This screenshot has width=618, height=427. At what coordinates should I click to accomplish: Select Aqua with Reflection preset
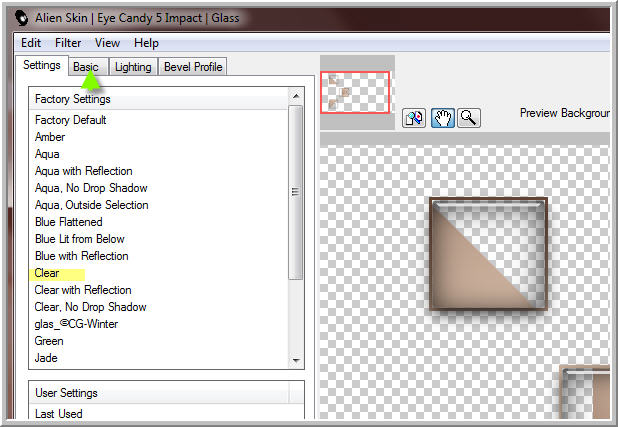coord(84,171)
